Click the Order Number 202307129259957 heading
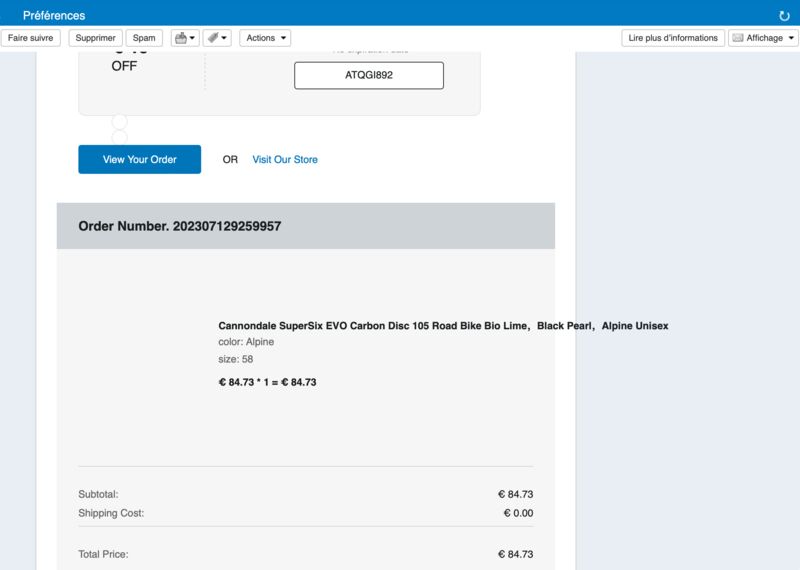This screenshot has height=570, width=800. (x=180, y=226)
